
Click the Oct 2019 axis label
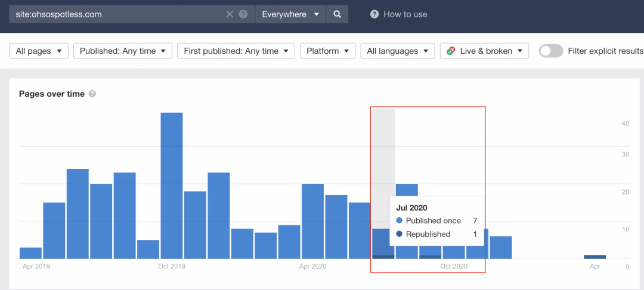click(172, 266)
